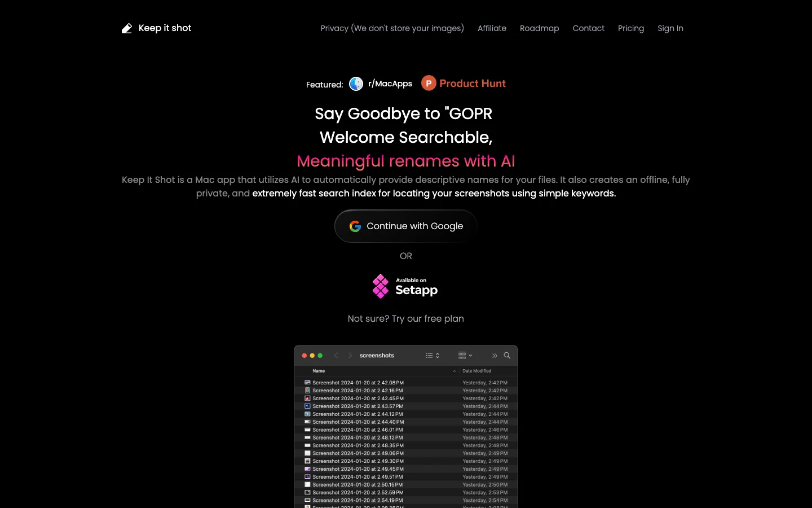Click the thumbnail icon of Screenshot 2.49.51 PM
This screenshot has height=508, width=812.
click(x=307, y=477)
